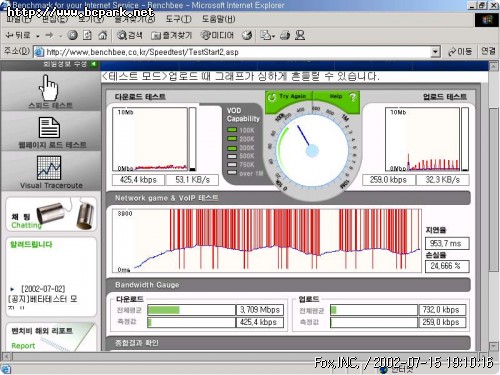
Task: Click the Refresh icon in the toolbar
Action: click(87, 35)
